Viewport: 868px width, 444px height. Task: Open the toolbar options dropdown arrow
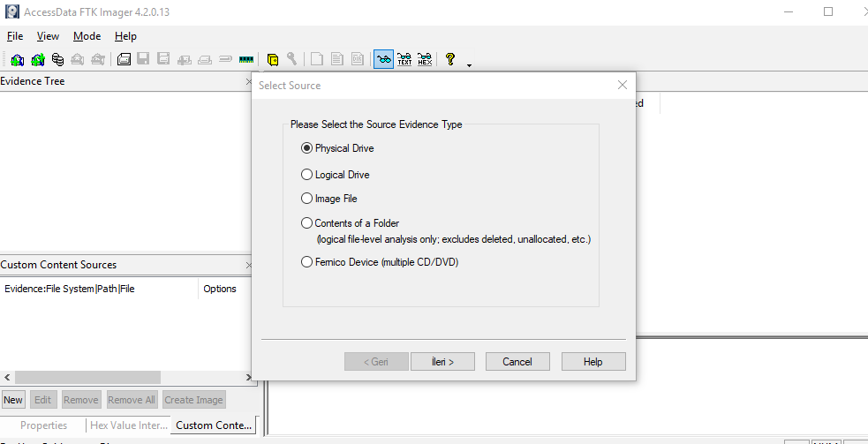click(470, 65)
